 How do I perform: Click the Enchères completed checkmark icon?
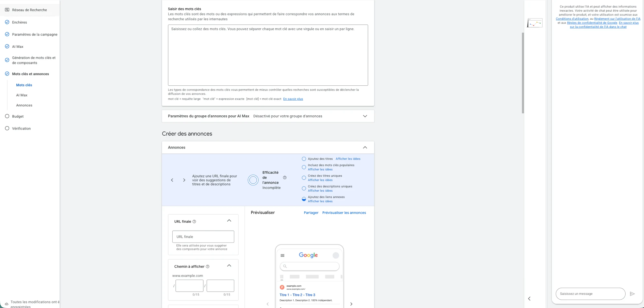[x=7, y=22]
